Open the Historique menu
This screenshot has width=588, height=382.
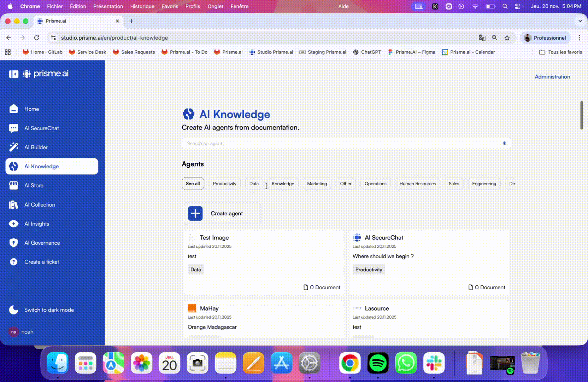[142, 6]
